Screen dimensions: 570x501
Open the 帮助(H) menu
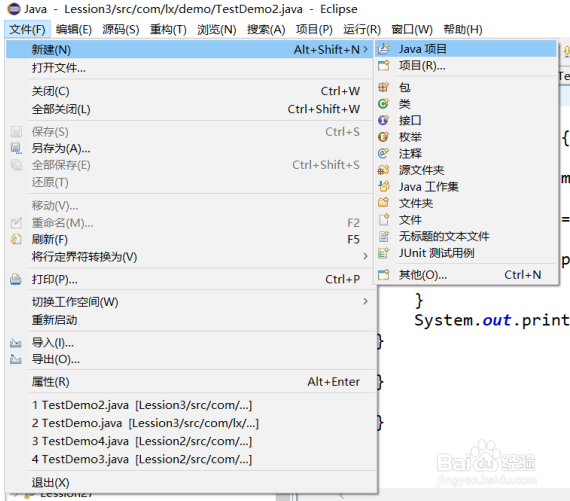click(x=463, y=29)
